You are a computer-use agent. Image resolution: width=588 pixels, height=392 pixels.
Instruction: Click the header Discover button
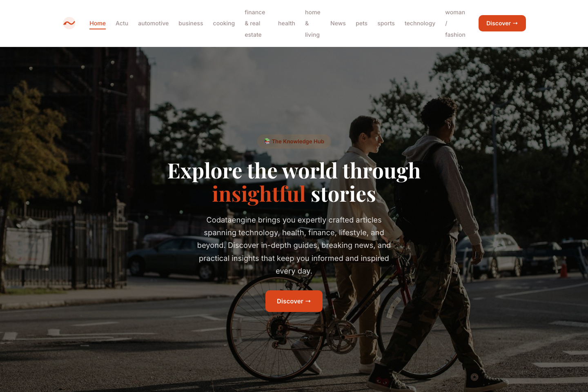coord(502,23)
